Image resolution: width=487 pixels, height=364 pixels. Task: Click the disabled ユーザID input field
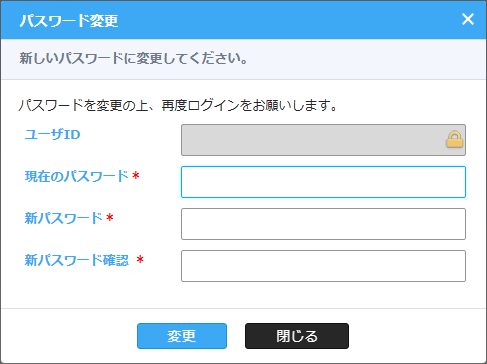[323, 140]
